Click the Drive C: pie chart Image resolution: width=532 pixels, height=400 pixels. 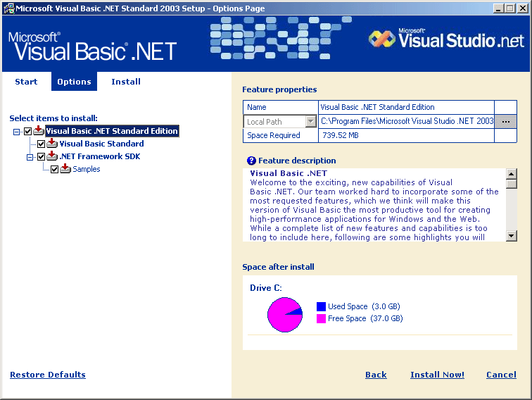point(285,314)
